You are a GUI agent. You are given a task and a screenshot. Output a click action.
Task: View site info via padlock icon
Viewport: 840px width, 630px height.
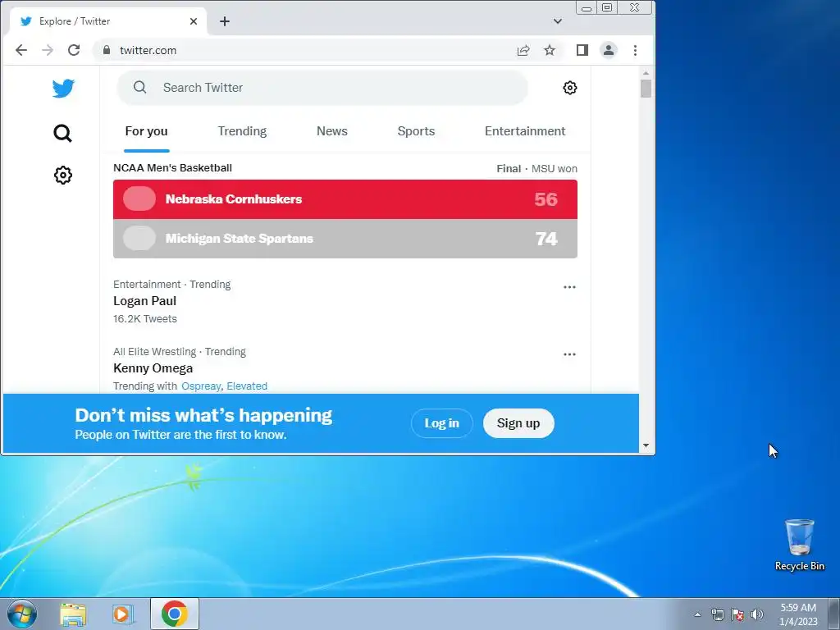tap(107, 50)
